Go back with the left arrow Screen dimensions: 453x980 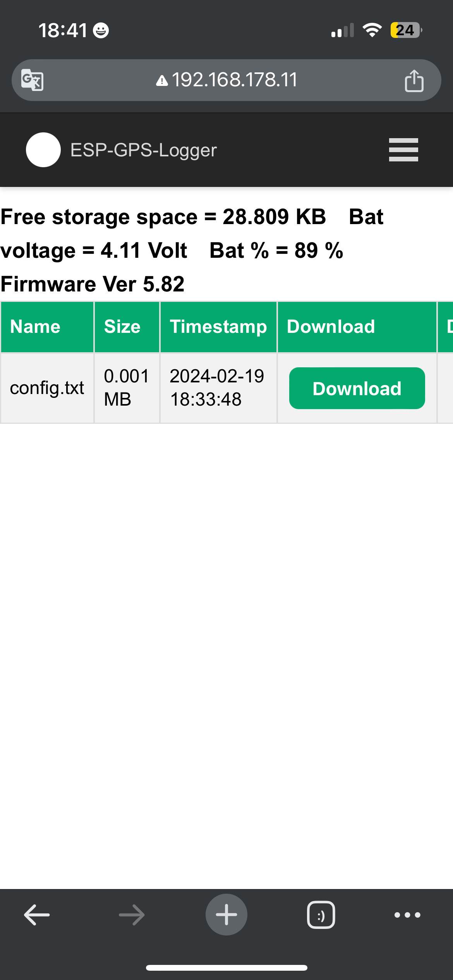click(37, 915)
